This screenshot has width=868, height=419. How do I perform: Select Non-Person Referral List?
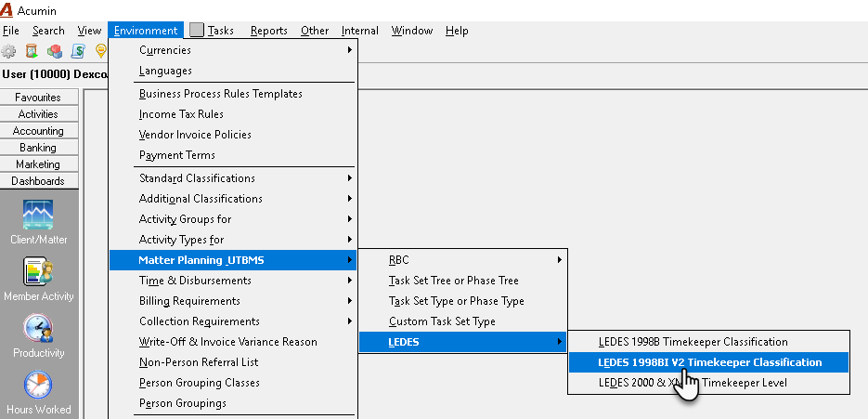[x=233, y=362]
